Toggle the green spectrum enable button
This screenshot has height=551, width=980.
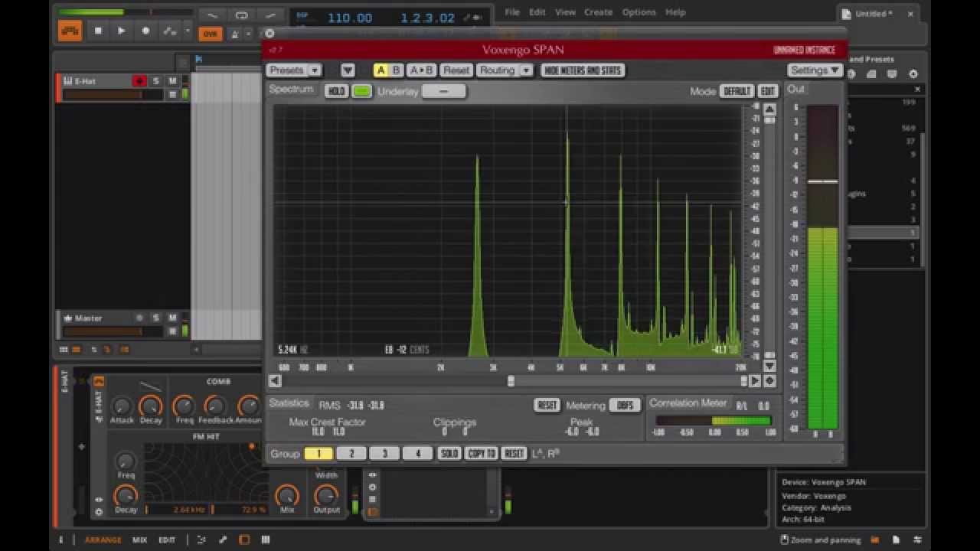coord(361,91)
